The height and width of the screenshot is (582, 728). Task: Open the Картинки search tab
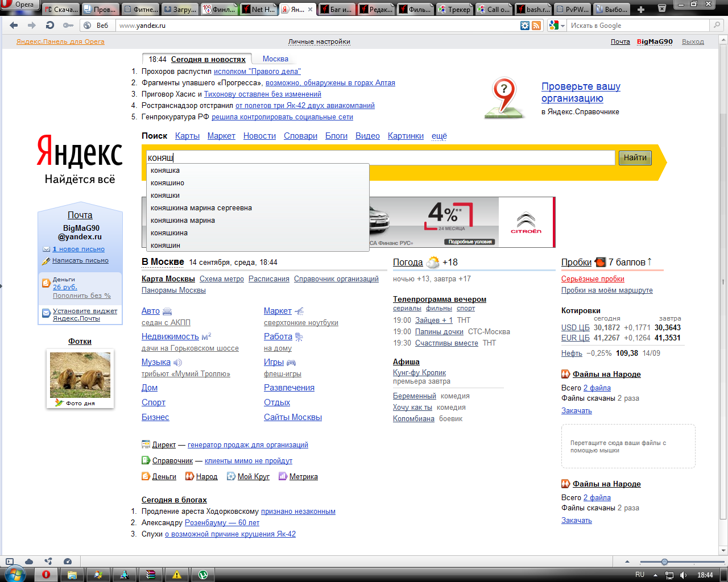[406, 136]
